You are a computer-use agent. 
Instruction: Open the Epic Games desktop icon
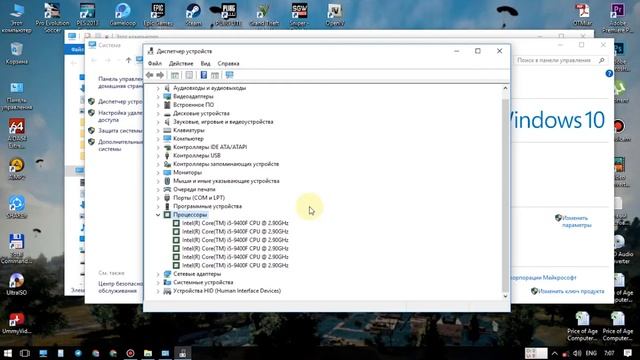coord(158,14)
